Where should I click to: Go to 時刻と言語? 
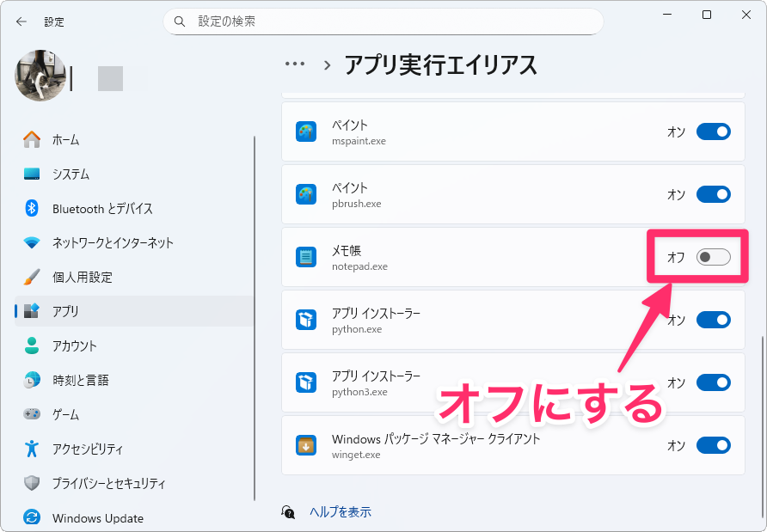click(134, 380)
